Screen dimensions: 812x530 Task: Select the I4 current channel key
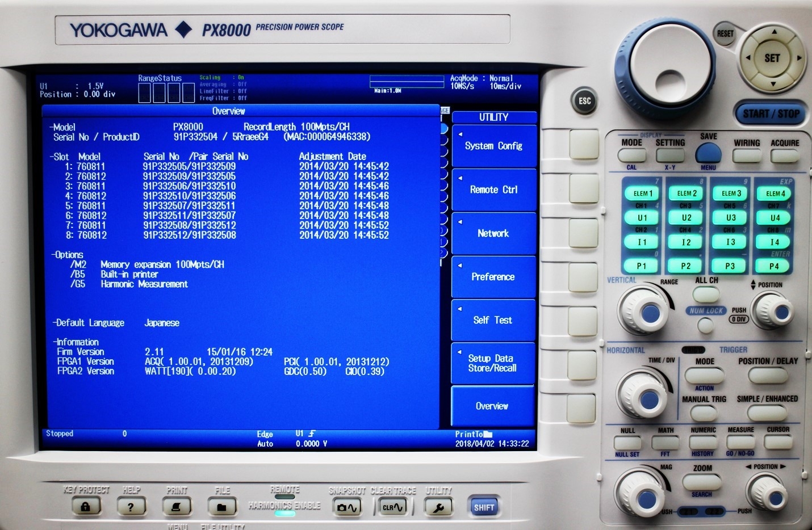775,242
